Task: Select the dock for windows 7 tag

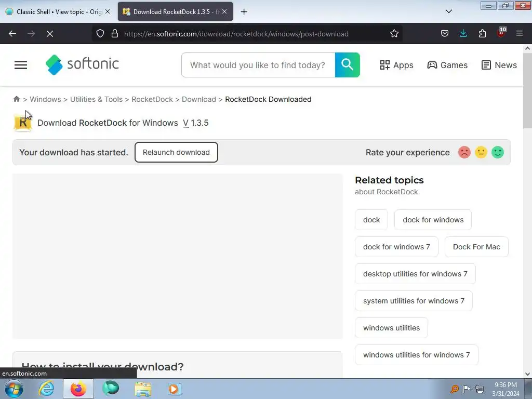Action: [396, 247]
